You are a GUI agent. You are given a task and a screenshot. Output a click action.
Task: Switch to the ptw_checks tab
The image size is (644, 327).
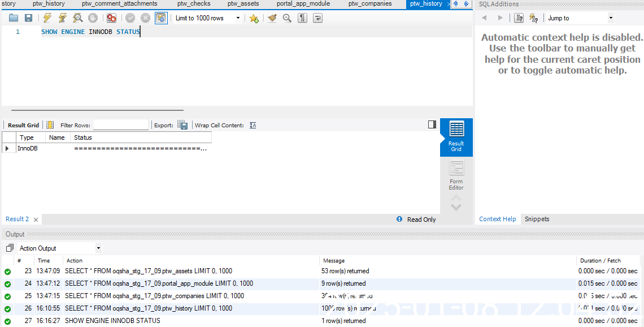(x=194, y=4)
